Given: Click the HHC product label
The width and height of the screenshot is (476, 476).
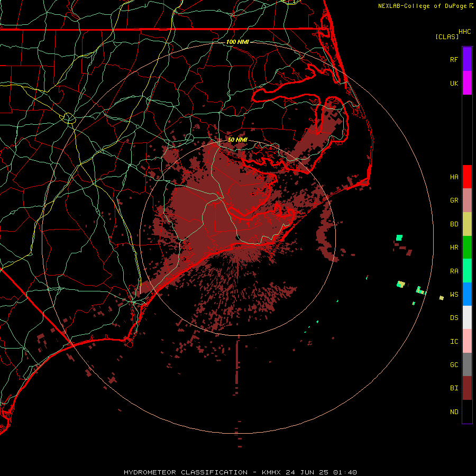Looking at the screenshot, I should pyautogui.click(x=464, y=32).
